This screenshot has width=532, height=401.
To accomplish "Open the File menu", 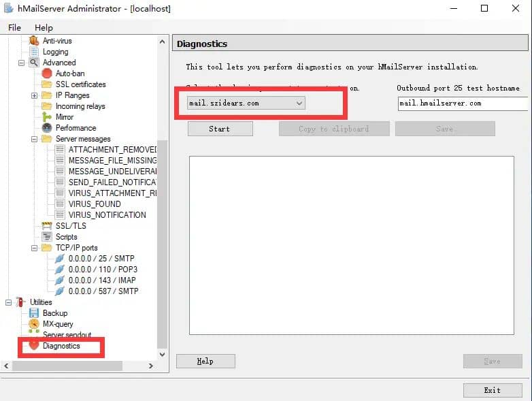I will pyautogui.click(x=14, y=28).
